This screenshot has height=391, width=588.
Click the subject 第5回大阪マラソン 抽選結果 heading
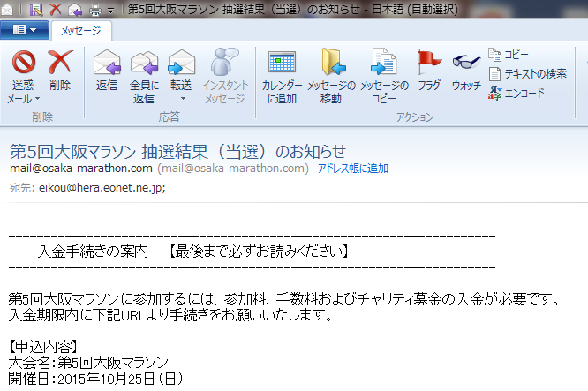coord(177,152)
